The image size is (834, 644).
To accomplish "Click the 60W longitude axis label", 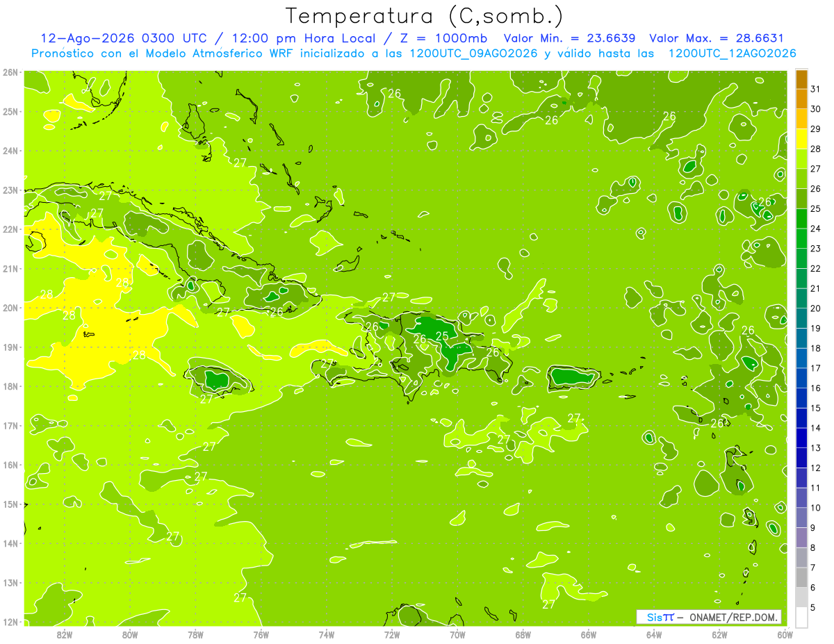I will tap(785, 634).
